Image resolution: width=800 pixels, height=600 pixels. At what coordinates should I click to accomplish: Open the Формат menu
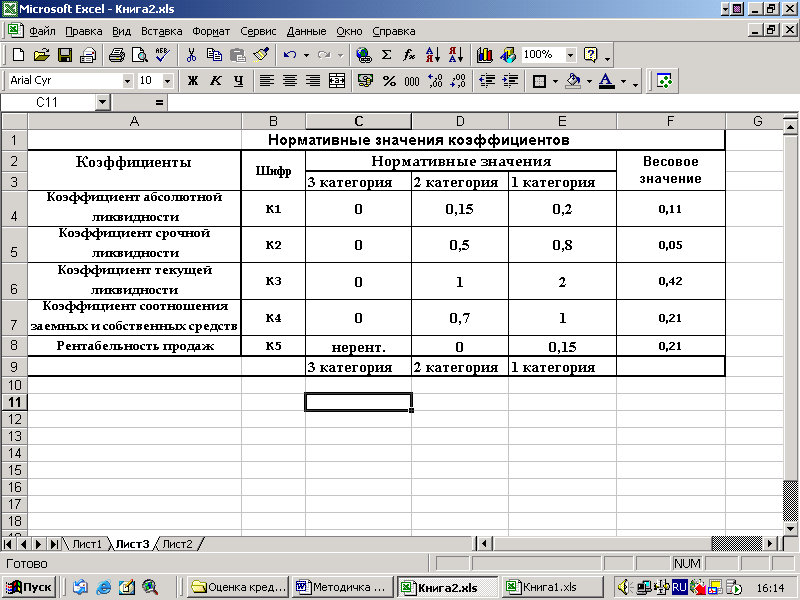pos(211,31)
